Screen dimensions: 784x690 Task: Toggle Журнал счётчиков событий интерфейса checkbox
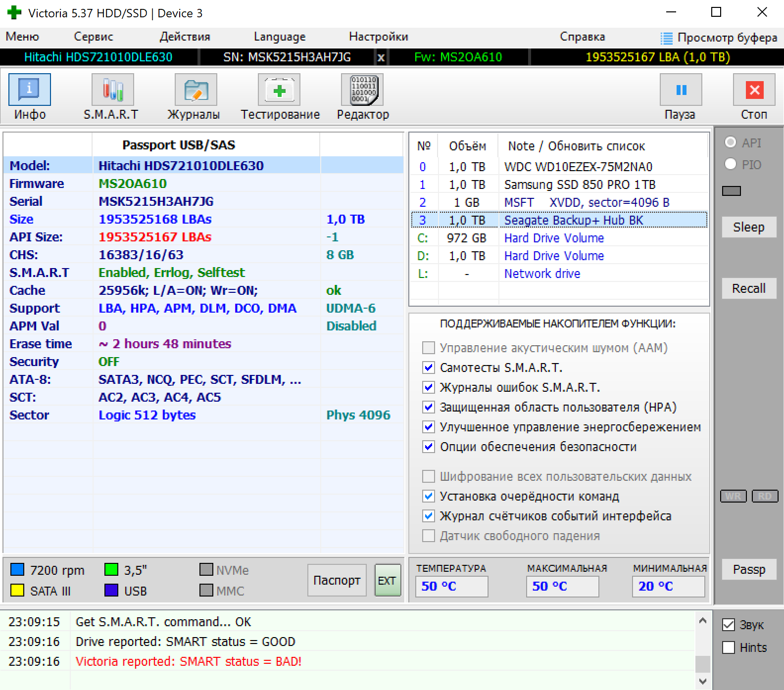coord(429,516)
